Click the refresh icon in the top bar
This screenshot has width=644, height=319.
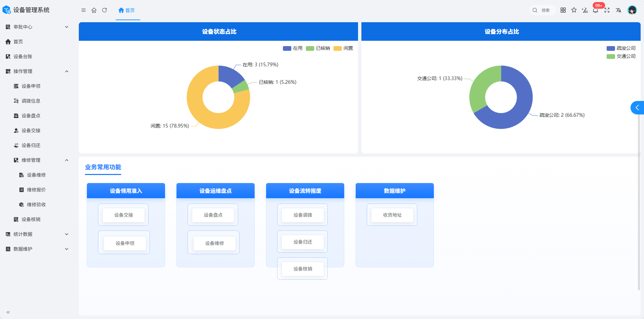(104, 10)
